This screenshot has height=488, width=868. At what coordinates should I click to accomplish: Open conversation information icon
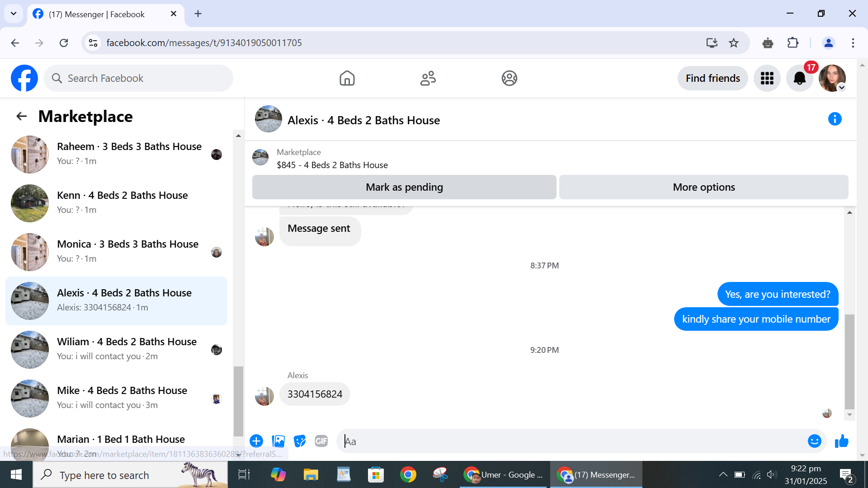click(x=835, y=119)
